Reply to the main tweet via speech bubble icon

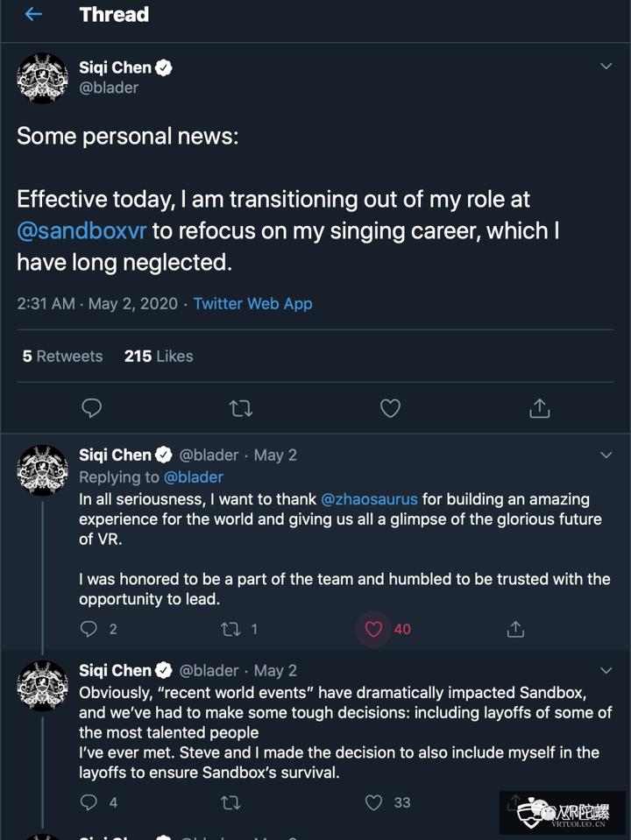[x=91, y=408]
